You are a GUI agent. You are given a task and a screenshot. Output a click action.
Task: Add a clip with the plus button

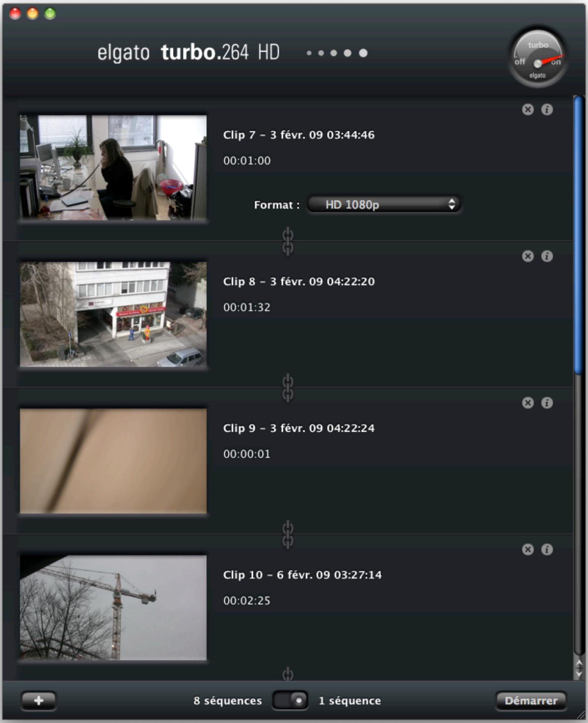point(39,700)
